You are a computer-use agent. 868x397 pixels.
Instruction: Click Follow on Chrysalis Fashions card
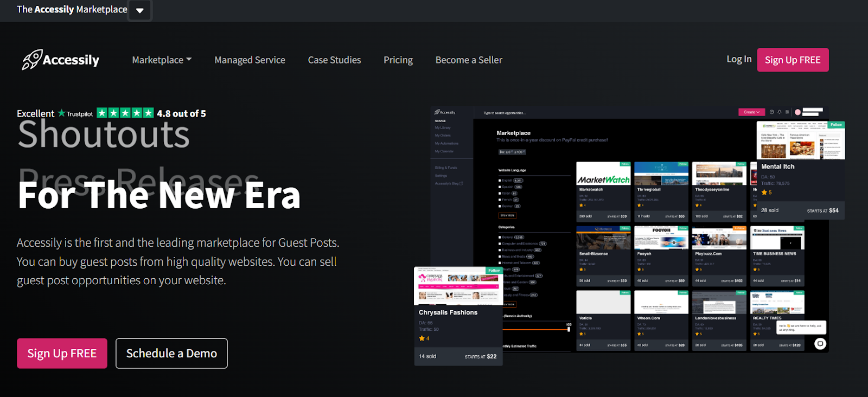(x=494, y=270)
